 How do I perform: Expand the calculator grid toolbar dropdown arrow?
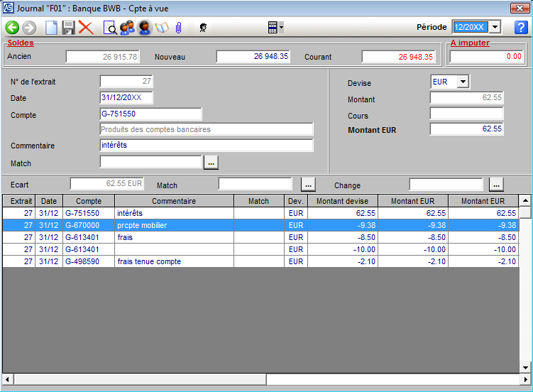[282, 28]
